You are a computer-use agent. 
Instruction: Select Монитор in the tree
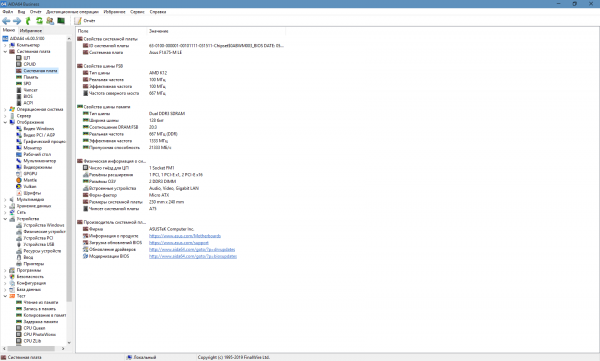point(33,148)
